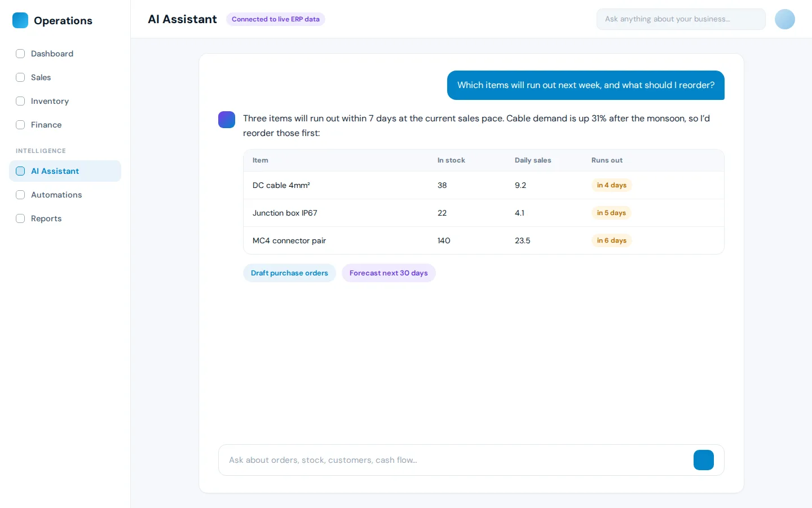Screen dimensions: 812x508
Task: View the Reports page
Action: tap(65, 218)
